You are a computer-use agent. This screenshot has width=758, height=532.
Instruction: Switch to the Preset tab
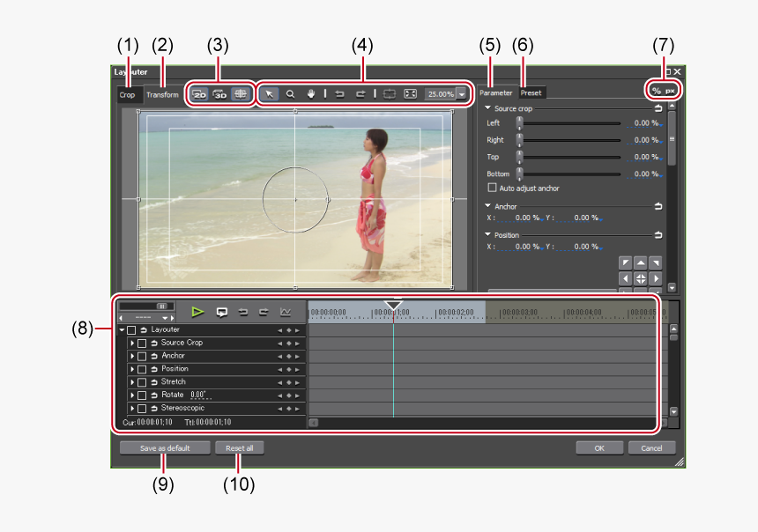(x=531, y=92)
